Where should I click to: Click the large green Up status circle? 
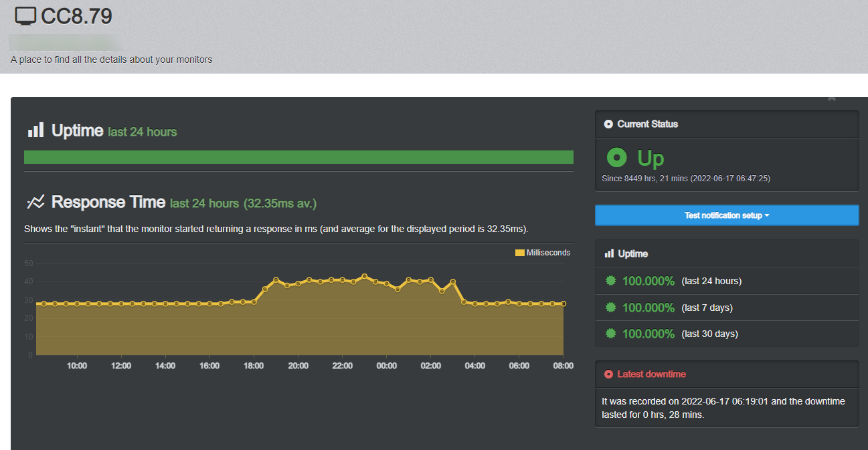[x=616, y=158]
